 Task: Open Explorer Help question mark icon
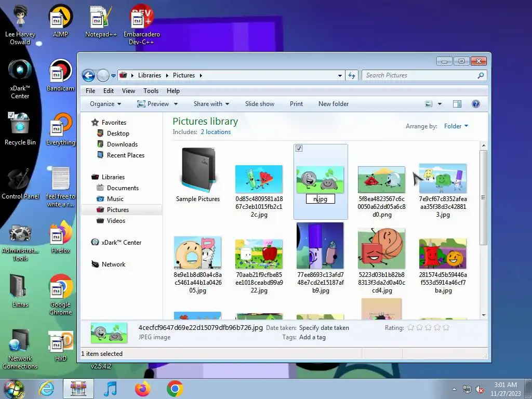[476, 104]
